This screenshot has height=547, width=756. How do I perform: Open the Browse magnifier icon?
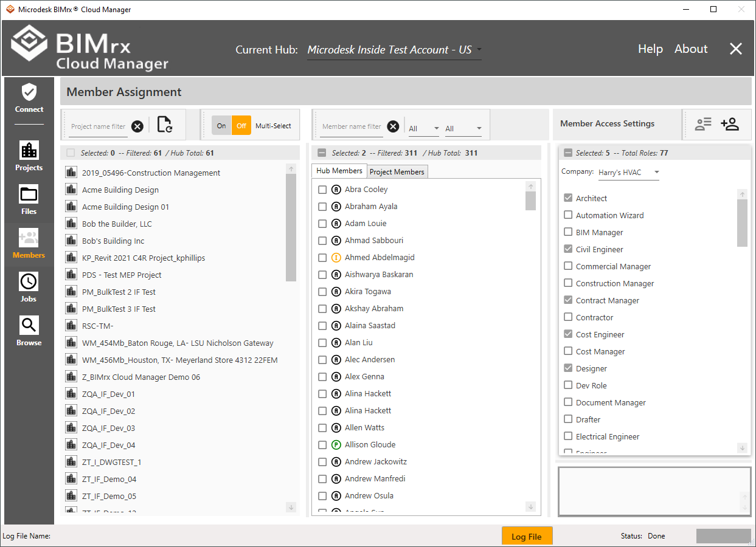pyautogui.click(x=29, y=331)
